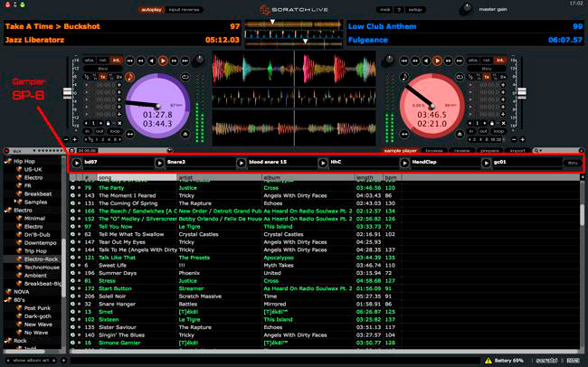Screen dimensions: 588x367
Task: Skip right deck to previous track
Action: point(403,61)
